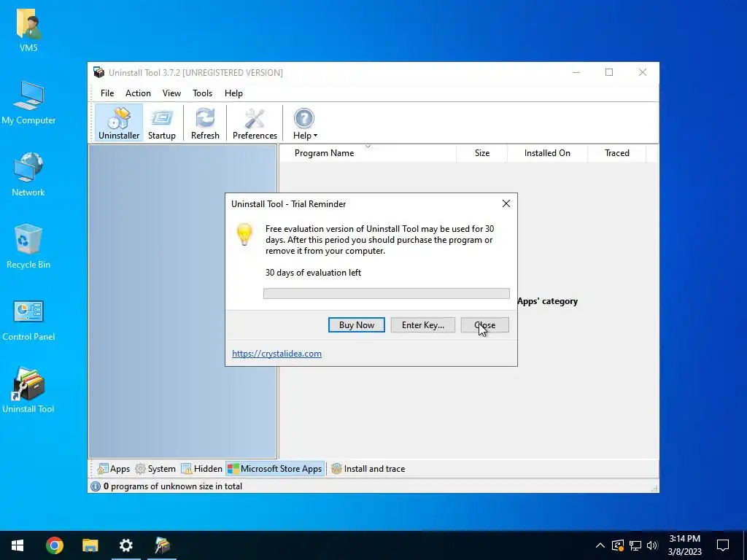
Task: Open Chrome from the taskbar
Action: click(54, 545)
